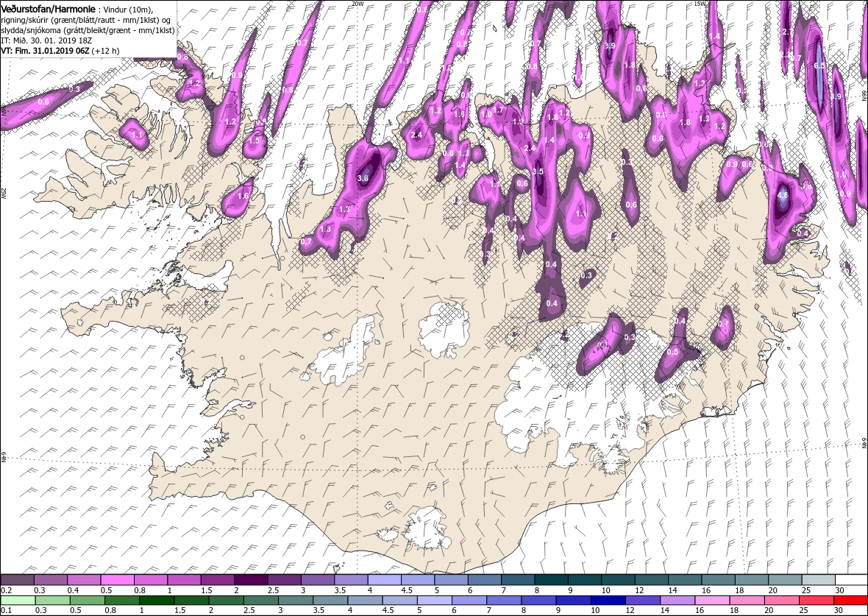Click the 'VT: Fim. 31.01.2019 06Z' valid time

point(45,50)
